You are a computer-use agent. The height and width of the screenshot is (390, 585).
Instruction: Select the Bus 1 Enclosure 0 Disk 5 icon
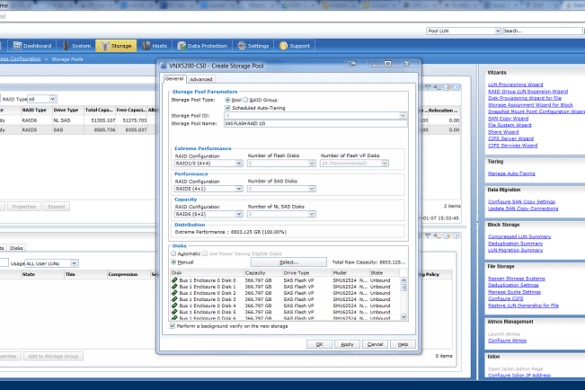(x=174, y=312)
